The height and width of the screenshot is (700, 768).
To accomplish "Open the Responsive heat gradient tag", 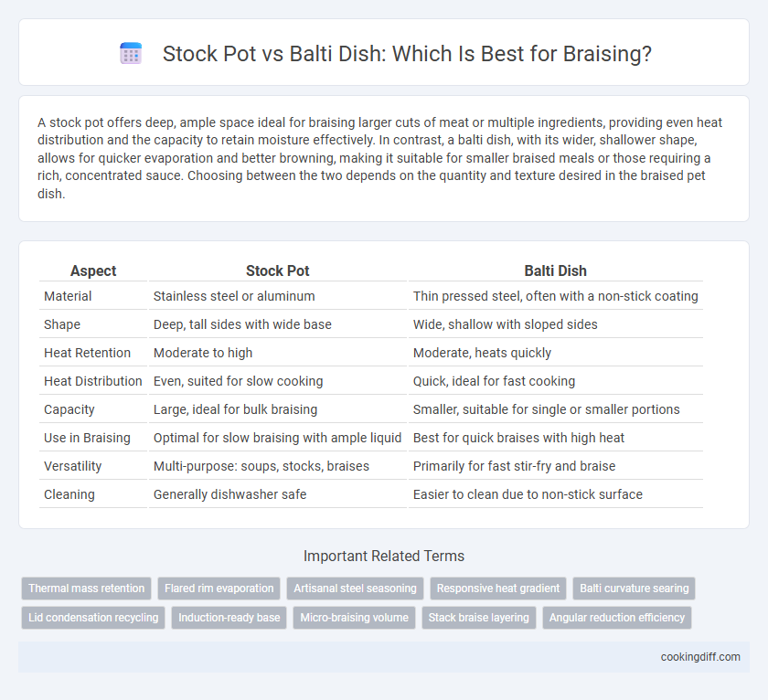I will click(498, 589).
